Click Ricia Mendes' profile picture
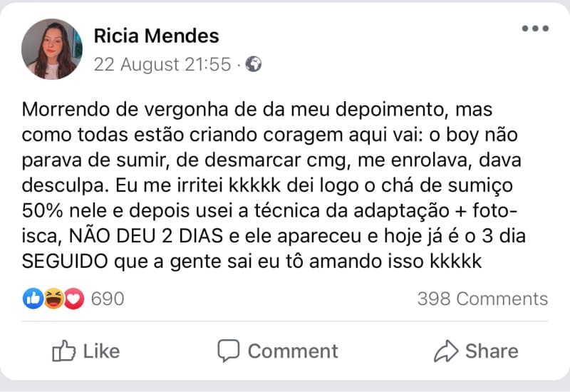Image resolution: width=570 pixels, height=392 pixels. [52, 49]
